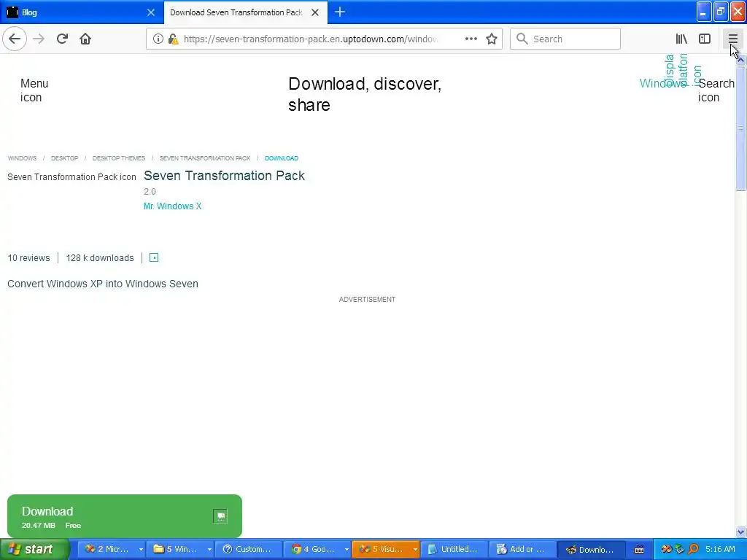Click the 5:16 AM clock
747x560 pixels.
coord(720,549)
